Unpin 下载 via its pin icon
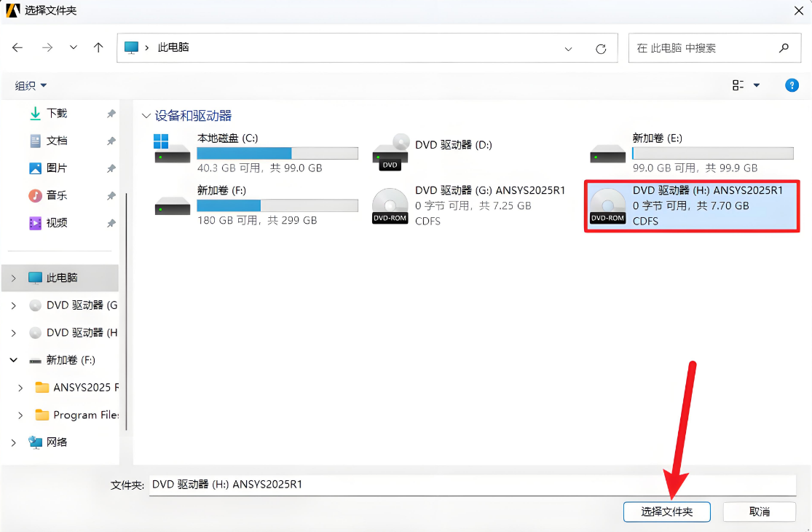 click(111, 114)
